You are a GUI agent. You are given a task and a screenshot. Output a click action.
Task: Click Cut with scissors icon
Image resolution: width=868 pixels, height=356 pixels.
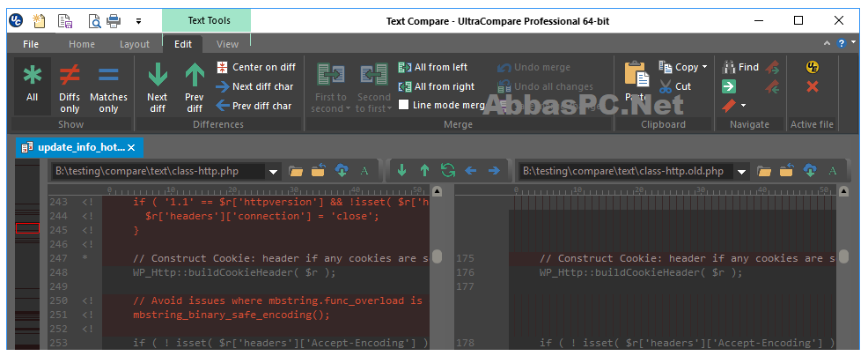click(675, 86)
